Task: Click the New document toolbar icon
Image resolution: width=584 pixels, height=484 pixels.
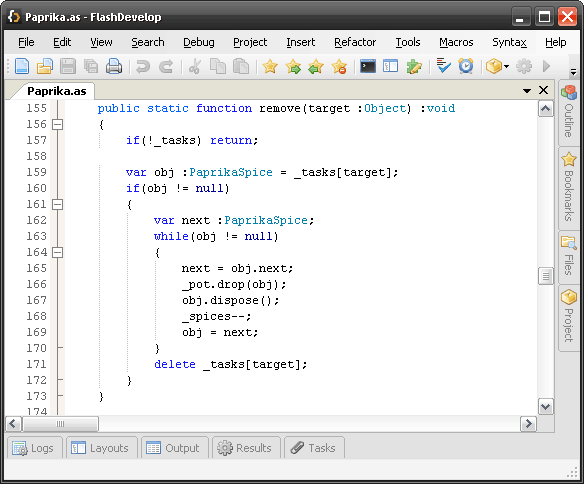Action: [x=22, y=67]
